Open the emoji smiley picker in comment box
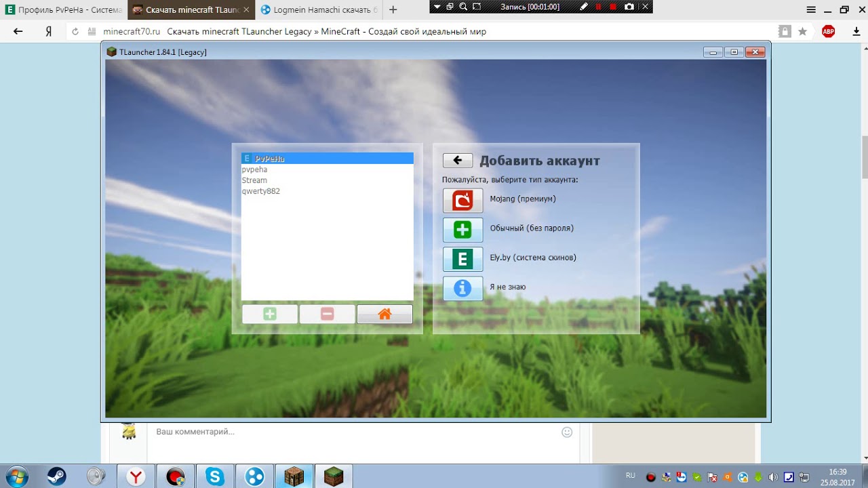This screenshot has width=868, height=488. [x=567, y=432]
